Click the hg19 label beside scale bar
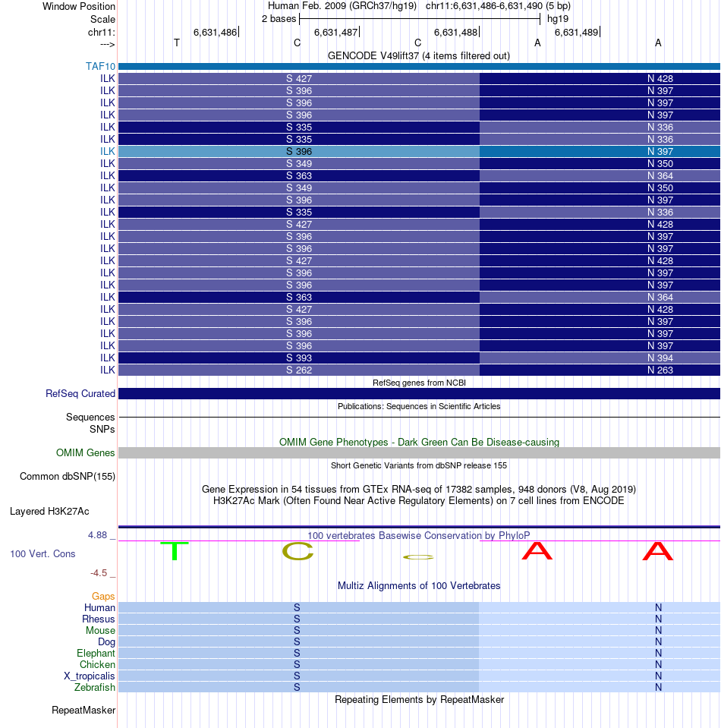 coord(558,18)
